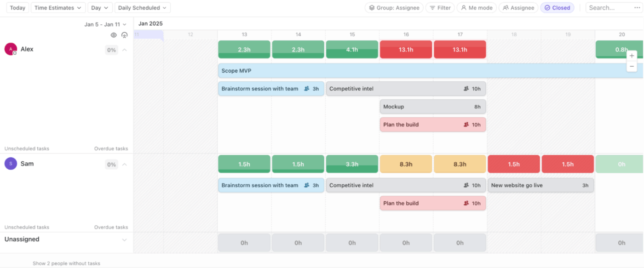Collapse Sam's task rows with the chevron
Viewport: 644px width, 268px height.
point(124,164)
